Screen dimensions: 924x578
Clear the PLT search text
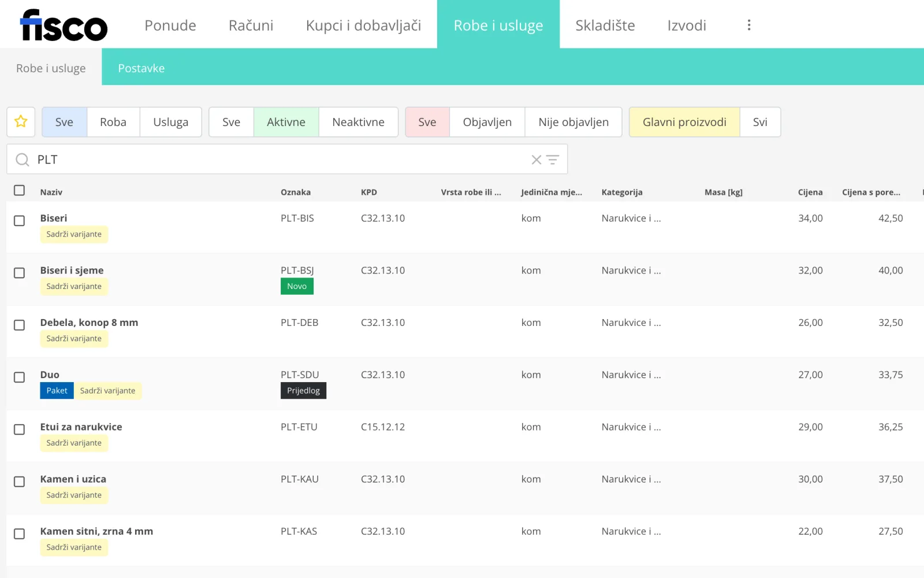(x=536, y=160)
